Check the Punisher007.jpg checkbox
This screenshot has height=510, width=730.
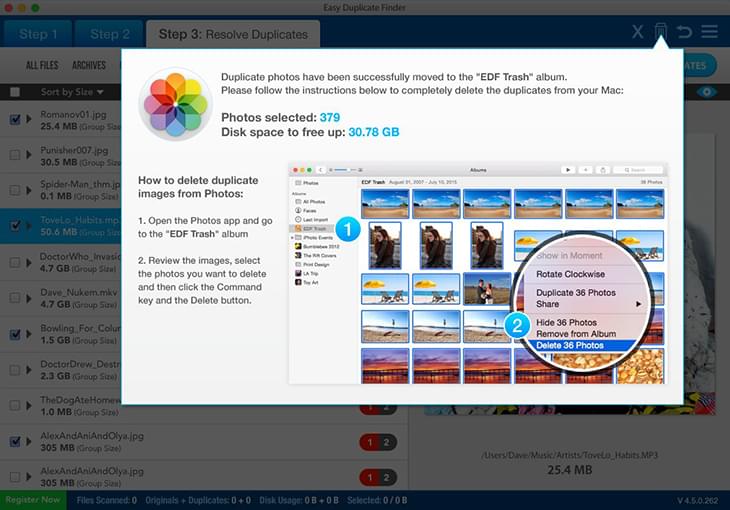[15, 155]
